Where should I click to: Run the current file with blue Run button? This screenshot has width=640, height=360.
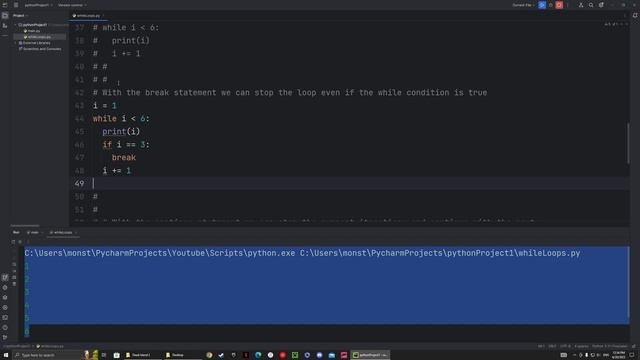coord(542,5)
